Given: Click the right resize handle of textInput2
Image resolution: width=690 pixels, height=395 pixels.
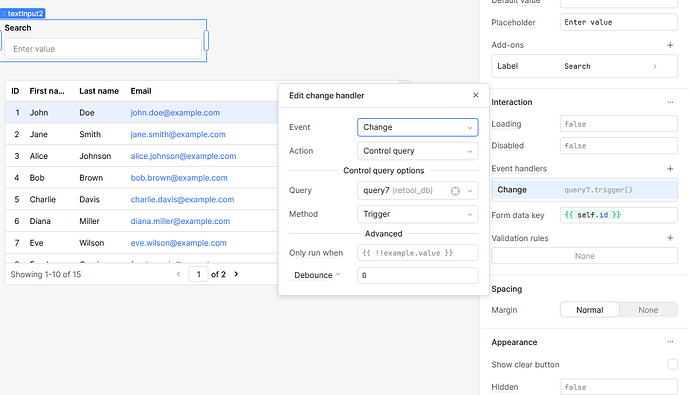Looking at the screenshot, I should (x=206, y=40).
